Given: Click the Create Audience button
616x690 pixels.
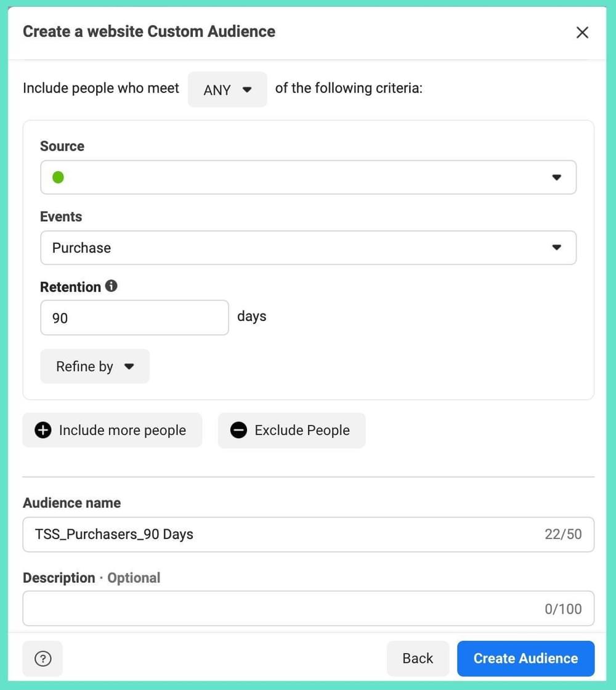Looking at the screenshot, I should tap(525, 658).
